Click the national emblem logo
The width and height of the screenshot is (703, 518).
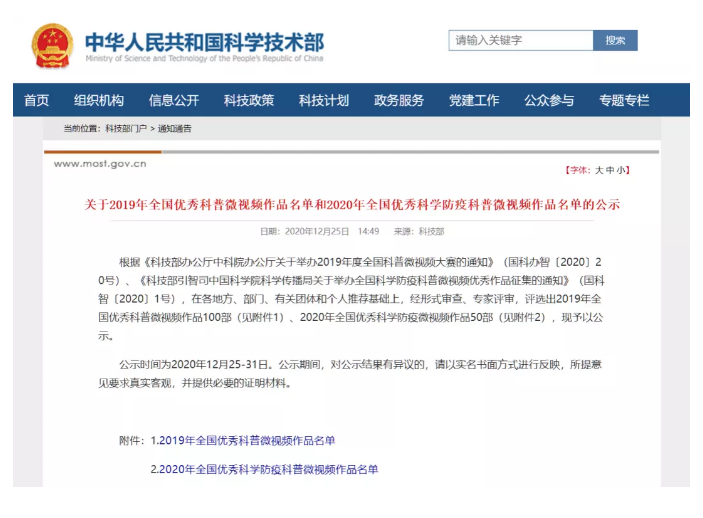(x=51, y=45)
